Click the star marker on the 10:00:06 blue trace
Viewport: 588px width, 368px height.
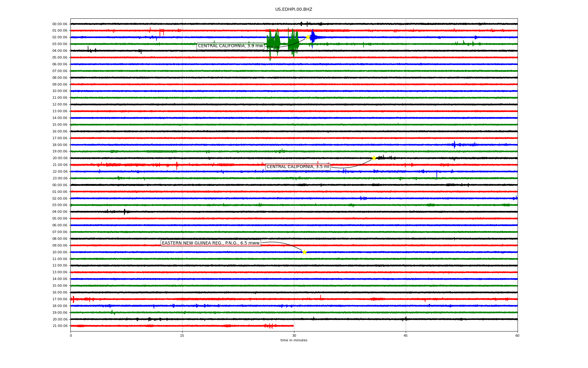point(304,252)
